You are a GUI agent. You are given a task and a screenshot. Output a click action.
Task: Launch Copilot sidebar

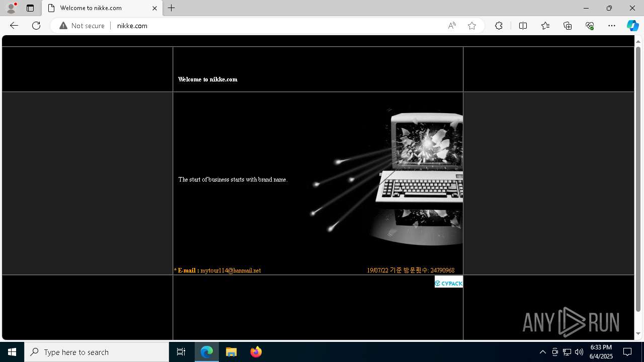point(632,26)
